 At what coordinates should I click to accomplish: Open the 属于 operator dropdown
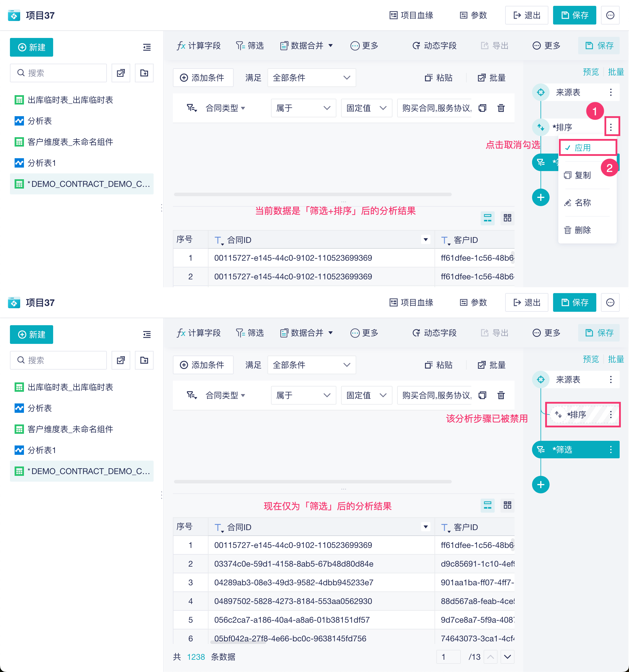(x=303, y=108)
